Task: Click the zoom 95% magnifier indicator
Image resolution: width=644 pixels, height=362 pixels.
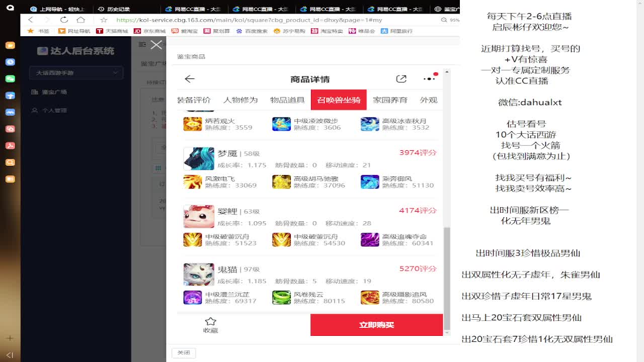Action: click(x=450, y=20)
